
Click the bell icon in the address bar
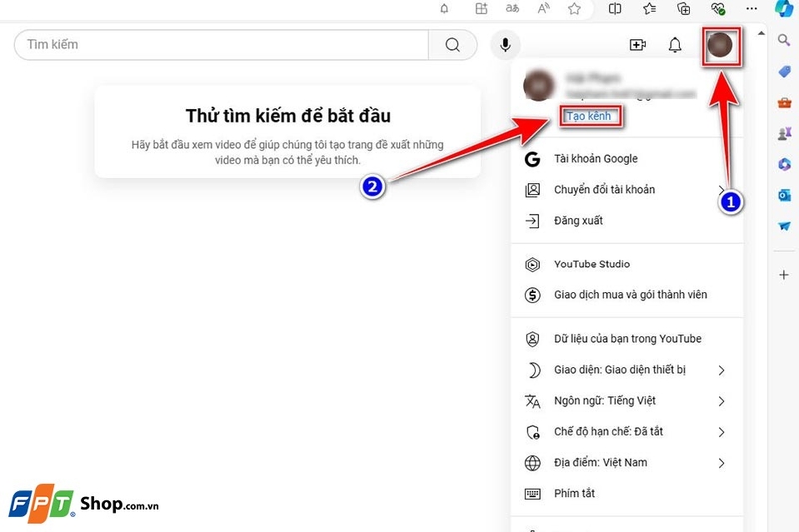[x=444, y=9]
